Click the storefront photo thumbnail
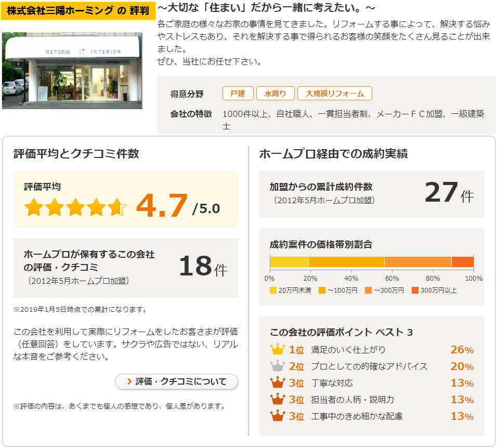497x448 pixels. pyautogui.click(x=72, y=70)
